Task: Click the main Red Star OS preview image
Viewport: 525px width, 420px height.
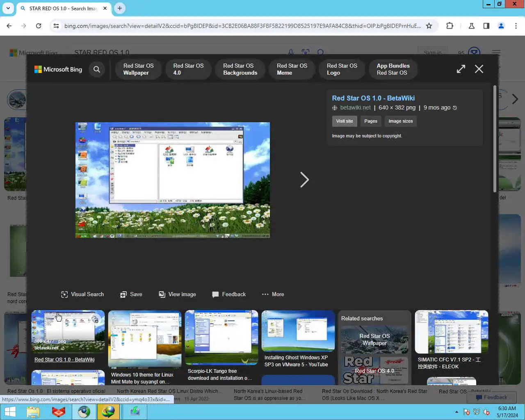Action: (x=173, y=180)
